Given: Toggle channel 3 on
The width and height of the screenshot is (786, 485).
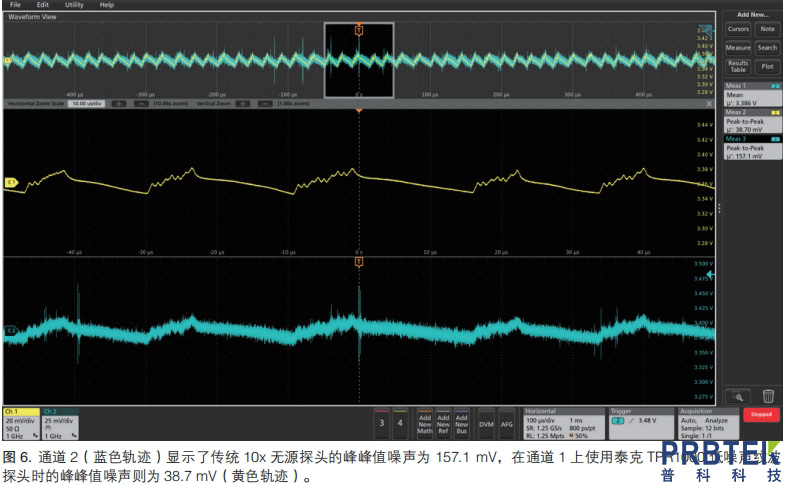Looking at the screenshot, I should [381, 424].
